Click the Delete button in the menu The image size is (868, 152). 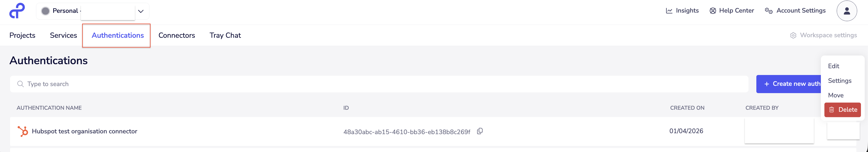coord(842,110)
